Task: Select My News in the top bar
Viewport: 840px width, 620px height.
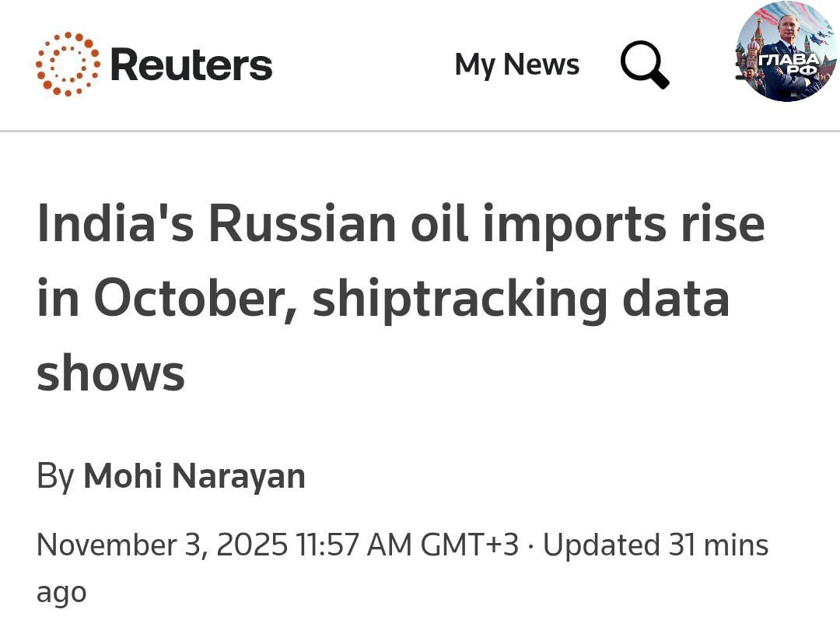Action: (x=516, y=65)
